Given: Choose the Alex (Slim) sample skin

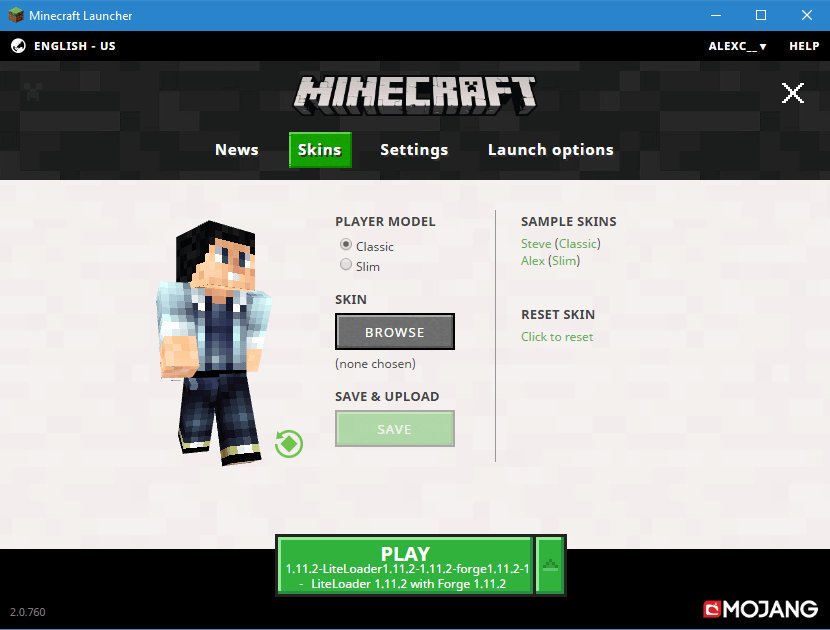Looking at the screenshot, I should click(x=551, y=260).
